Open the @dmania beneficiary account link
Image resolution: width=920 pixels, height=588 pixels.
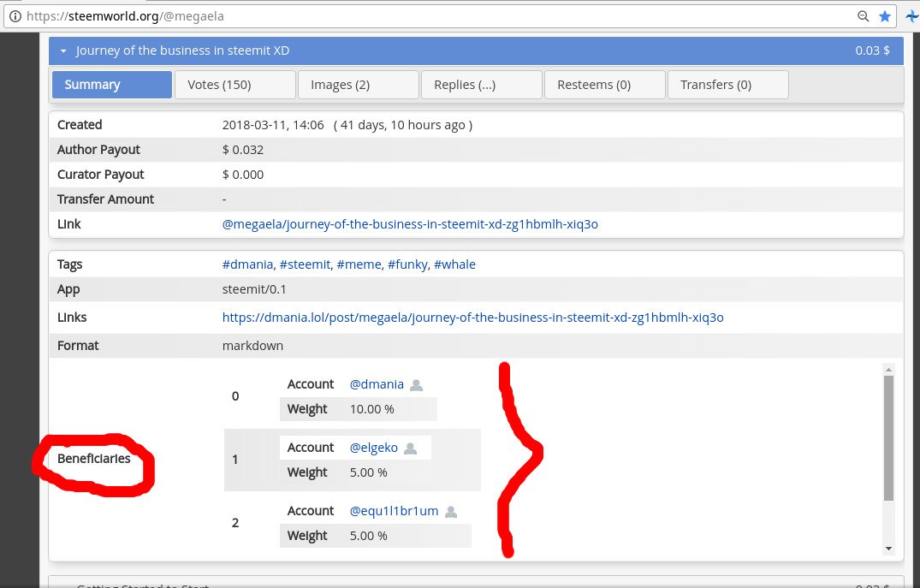[377, 384]
